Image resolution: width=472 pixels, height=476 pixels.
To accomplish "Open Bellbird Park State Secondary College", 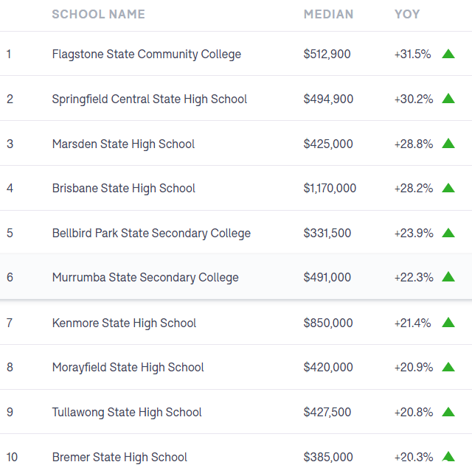I will (151, 233).
